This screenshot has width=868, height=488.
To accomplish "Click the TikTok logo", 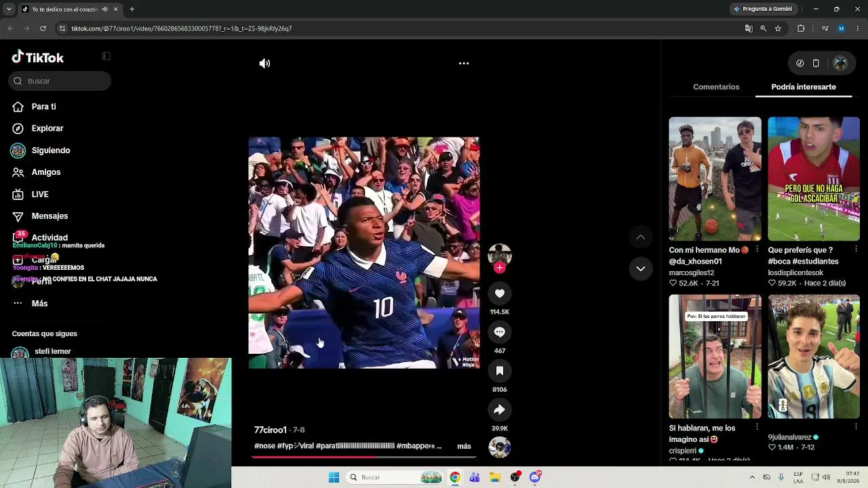I will coord(38,58).
